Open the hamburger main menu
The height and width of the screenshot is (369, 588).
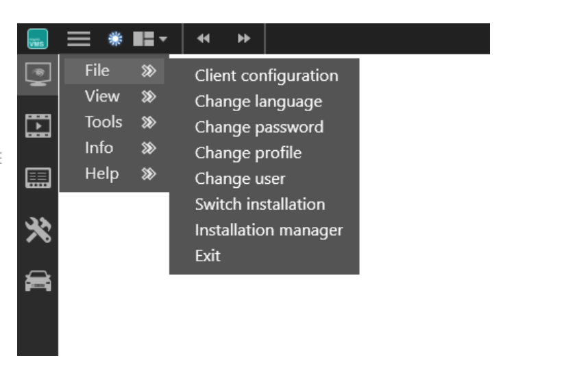coord(79,39)
